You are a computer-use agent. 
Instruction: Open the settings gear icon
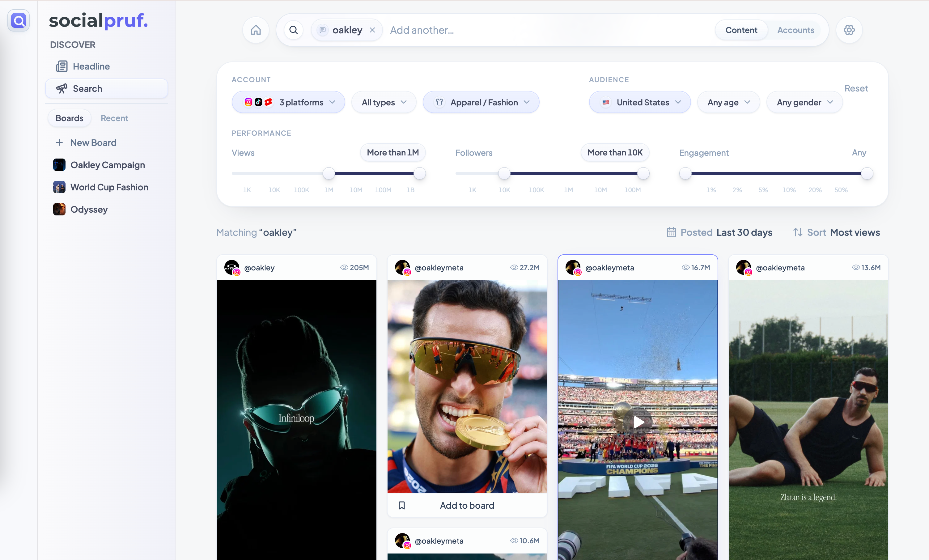click(849, 30)
